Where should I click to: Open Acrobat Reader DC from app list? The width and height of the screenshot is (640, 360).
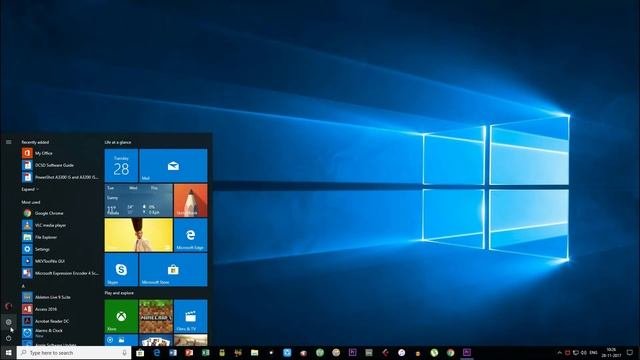point(60,321)
